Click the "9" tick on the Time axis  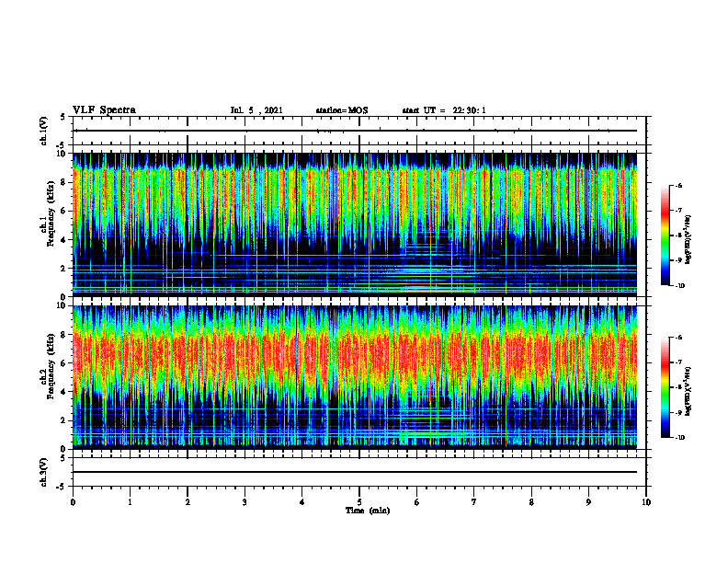point(588,502)
